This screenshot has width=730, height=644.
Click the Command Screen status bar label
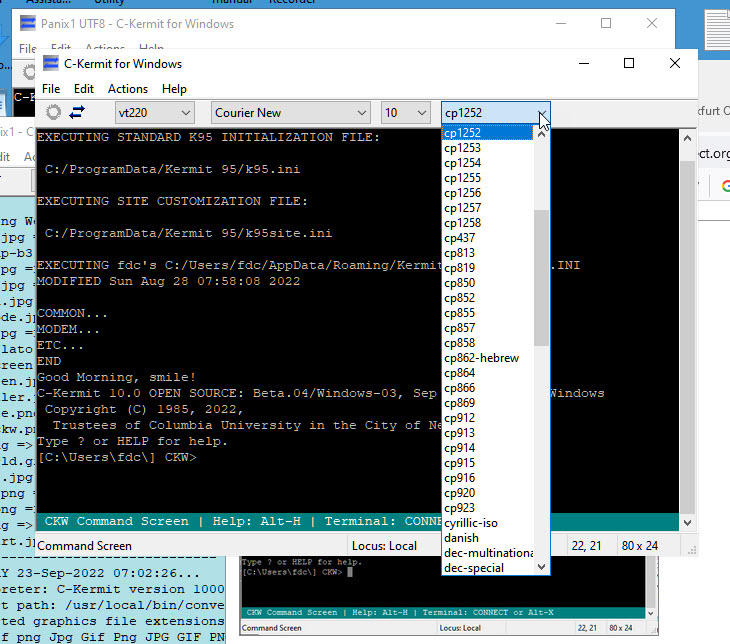84,546
